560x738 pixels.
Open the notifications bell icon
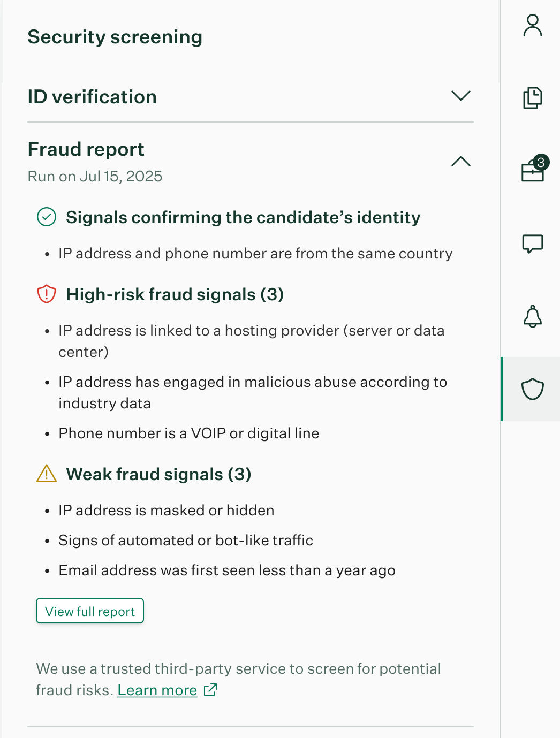[x=532, y=316]
